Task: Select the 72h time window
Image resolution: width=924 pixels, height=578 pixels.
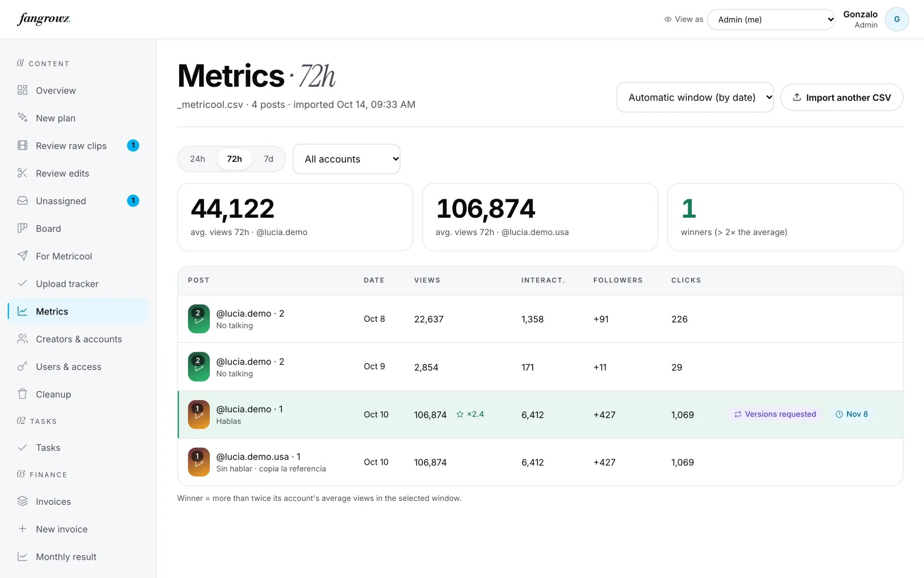Action: click(x=234, y=159)
